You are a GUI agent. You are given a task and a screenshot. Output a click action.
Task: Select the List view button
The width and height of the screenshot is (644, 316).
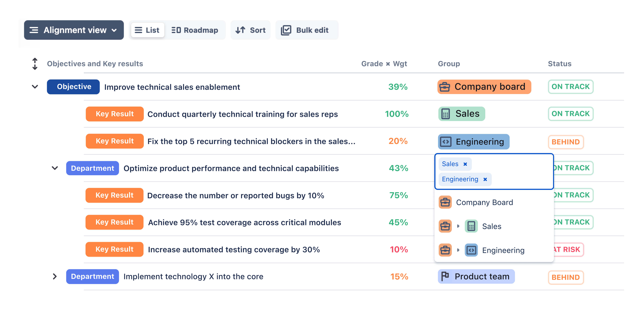tap(147, 30)
